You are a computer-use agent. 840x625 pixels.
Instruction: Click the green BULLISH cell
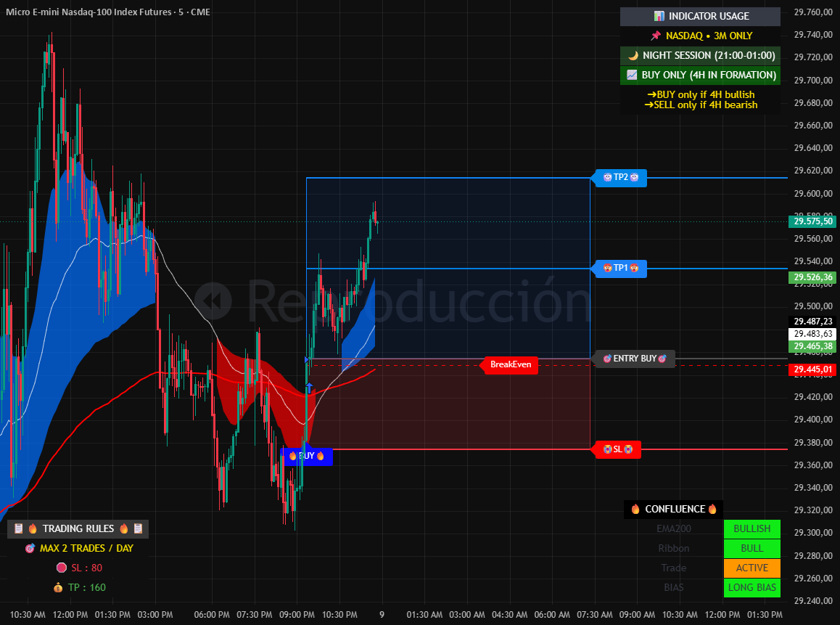[752, 529]
